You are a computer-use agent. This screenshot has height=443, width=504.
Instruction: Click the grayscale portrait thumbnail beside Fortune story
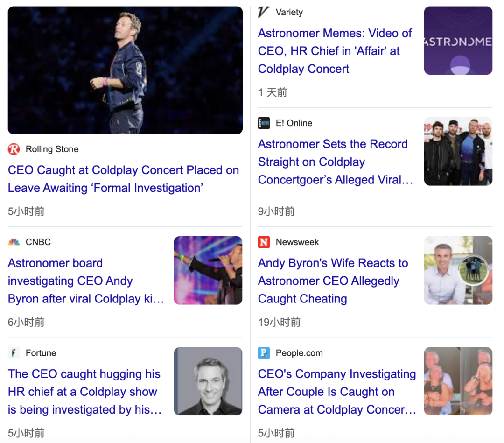pyautogui.click(x=208, y=381)
